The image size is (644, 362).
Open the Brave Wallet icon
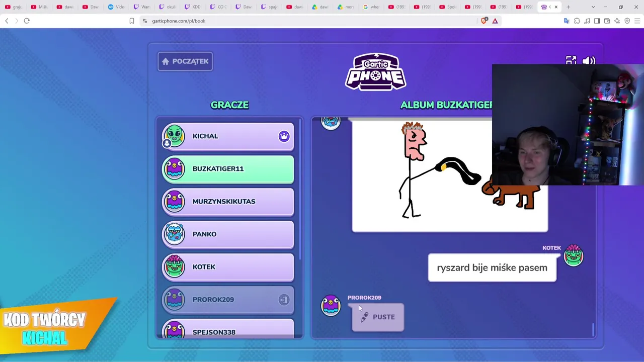pos(607,21)
